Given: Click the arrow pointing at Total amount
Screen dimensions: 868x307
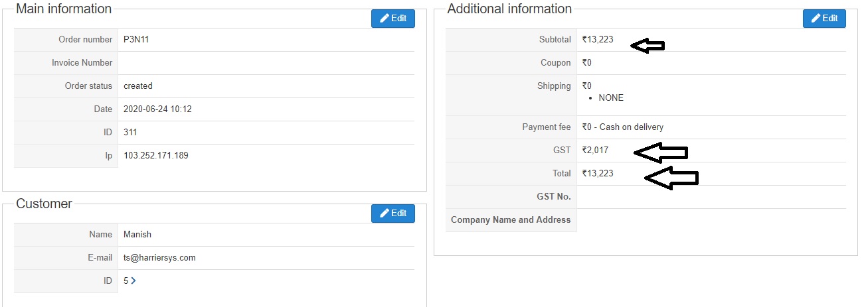Looking at the screenshot, I should tap(671, 178).
